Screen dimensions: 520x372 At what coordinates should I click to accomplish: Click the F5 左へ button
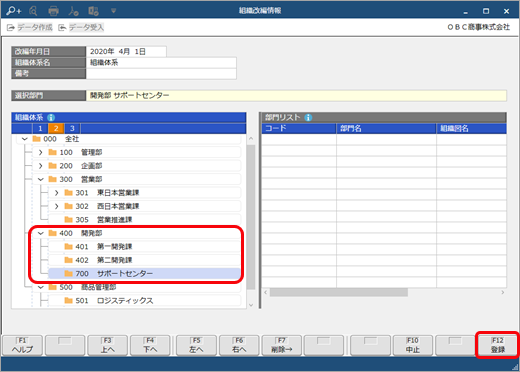[196, 345]
